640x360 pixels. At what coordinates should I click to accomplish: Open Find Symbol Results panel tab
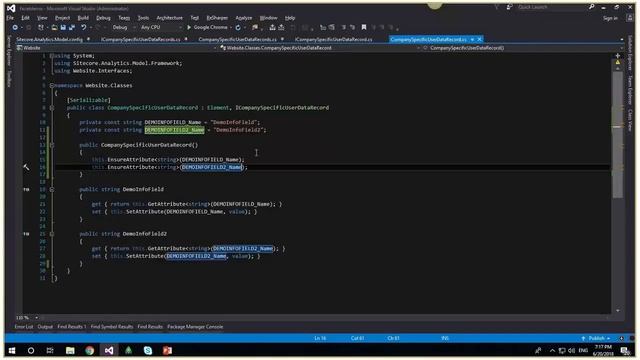(x=111, y=327)
